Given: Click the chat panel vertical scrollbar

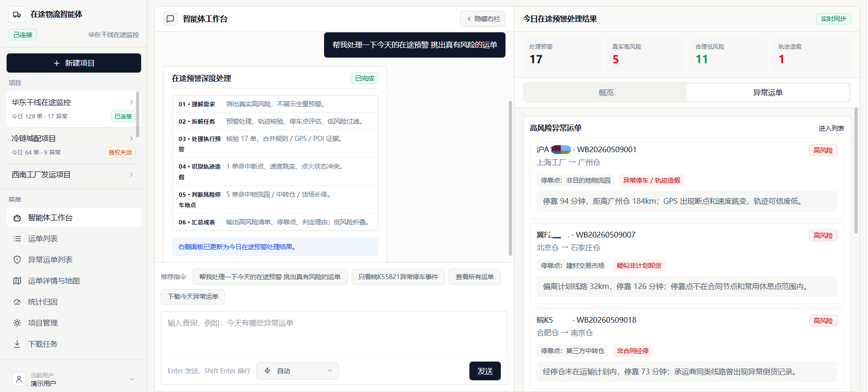Looking at the screenshot, I should [x=510, y=178].
